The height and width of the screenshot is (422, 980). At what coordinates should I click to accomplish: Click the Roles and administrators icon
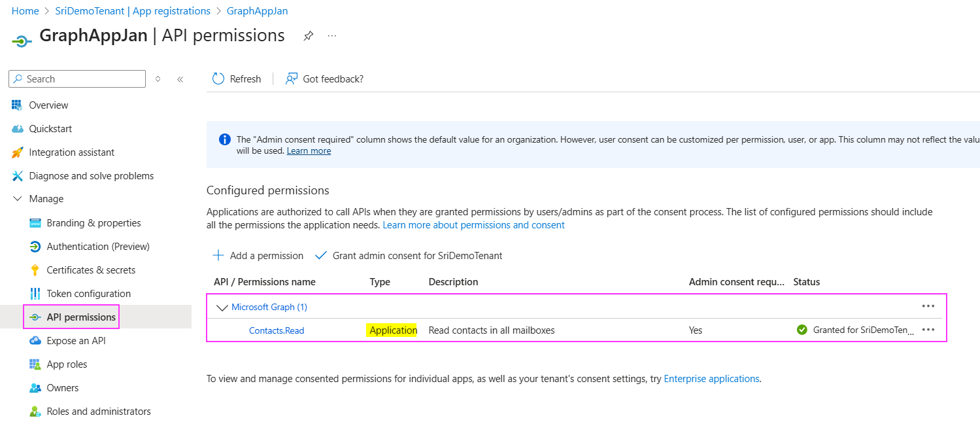click(35, 412)
